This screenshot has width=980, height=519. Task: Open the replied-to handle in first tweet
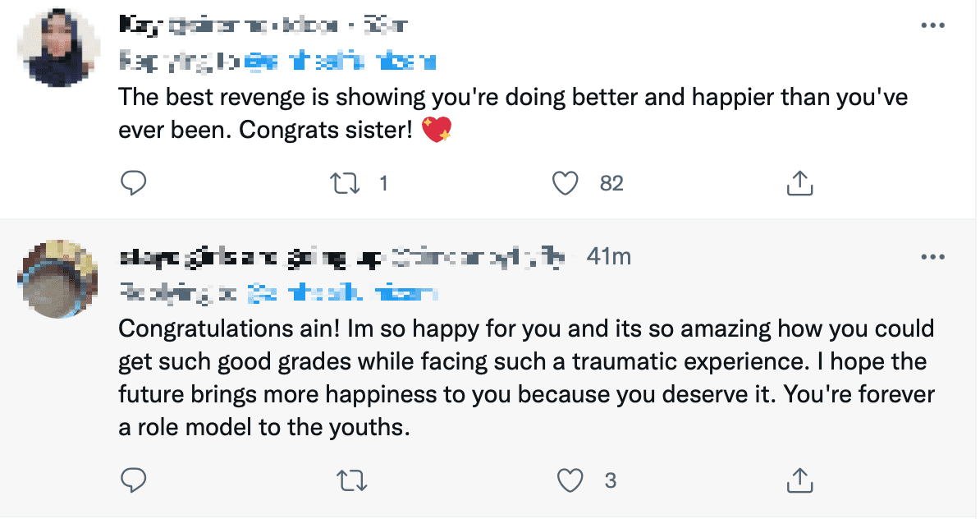[341, 61]
